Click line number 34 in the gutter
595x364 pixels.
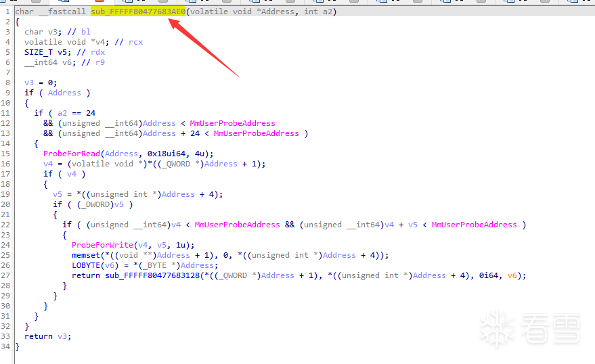5,346
